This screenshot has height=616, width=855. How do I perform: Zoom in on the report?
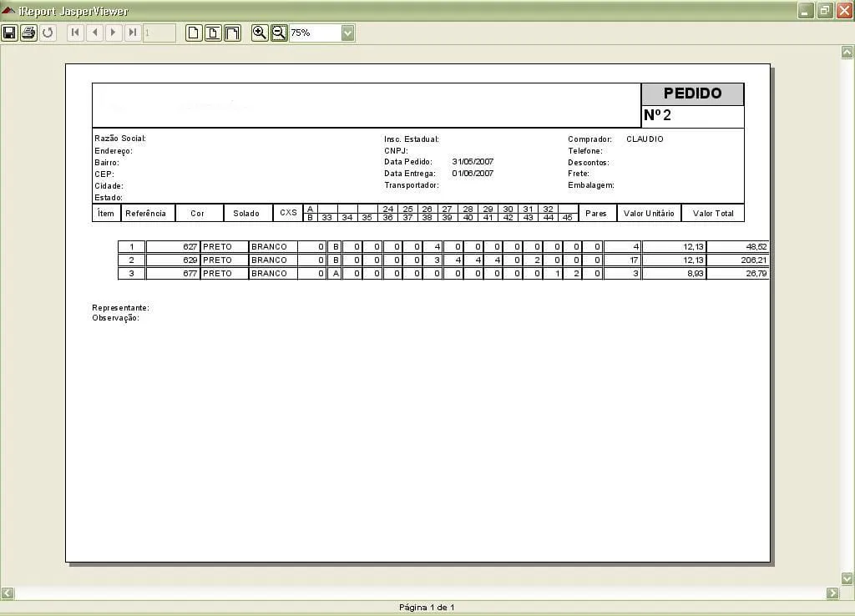260,33
